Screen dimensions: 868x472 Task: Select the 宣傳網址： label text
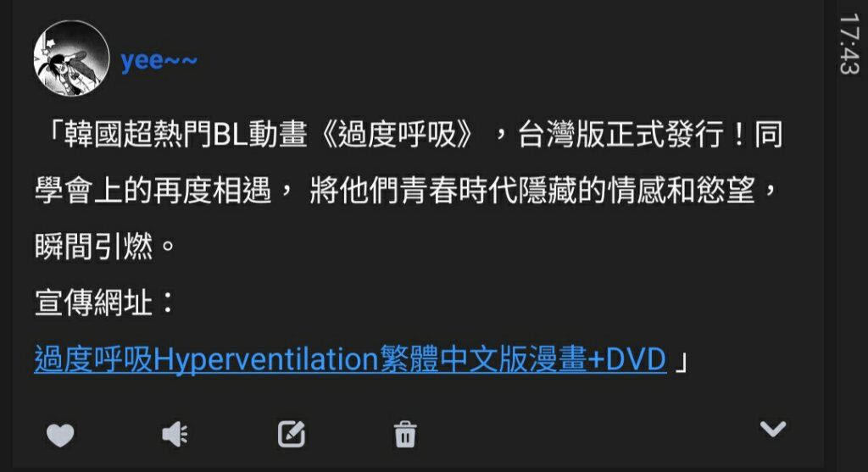coord(105,303)
